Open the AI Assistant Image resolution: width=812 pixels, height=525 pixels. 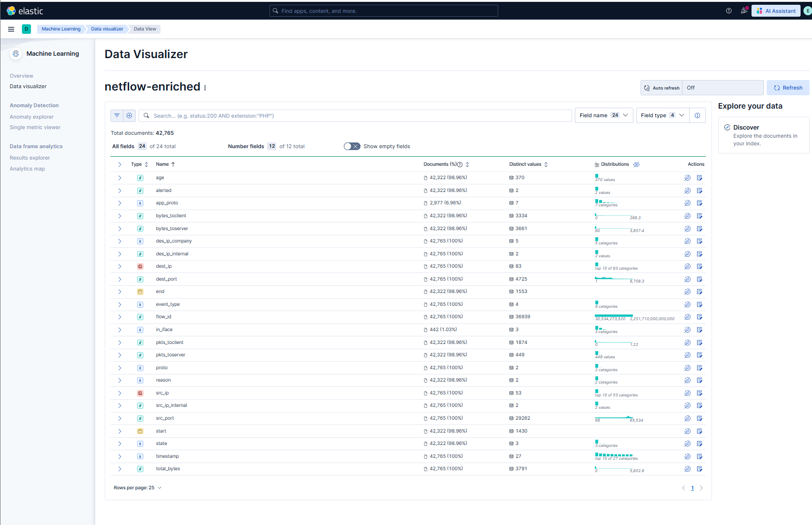pyautogui.click(x=776, y=10)
